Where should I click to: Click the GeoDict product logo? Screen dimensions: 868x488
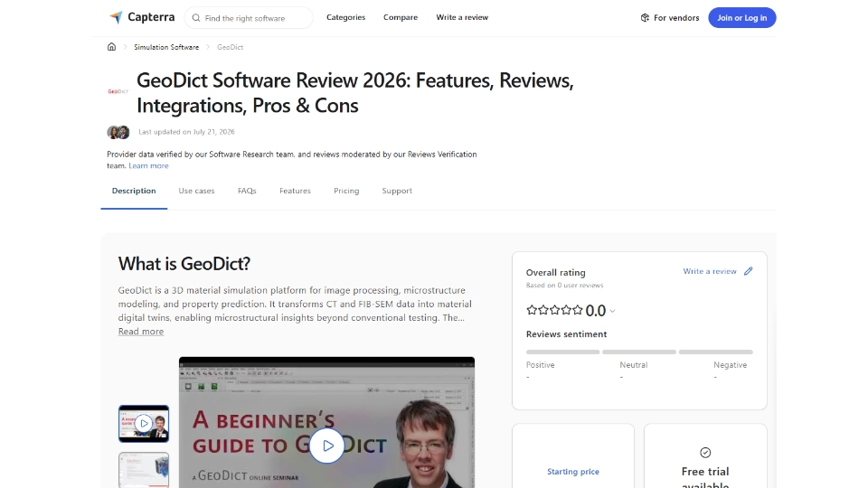pyautogui.click(x=118, y=91)
